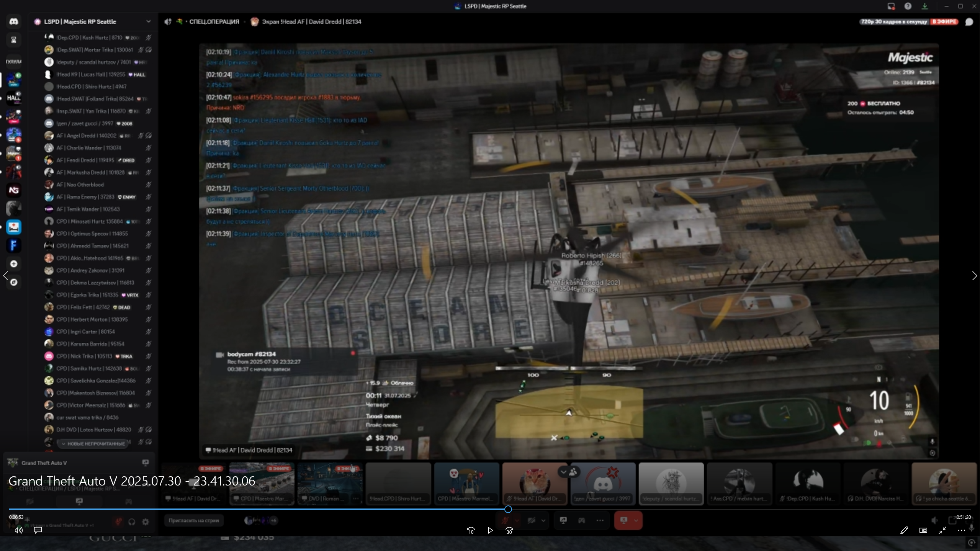Skip back 10 seconds in the video
This screenshot has width=980, height=551.
[x=471, y=530]
